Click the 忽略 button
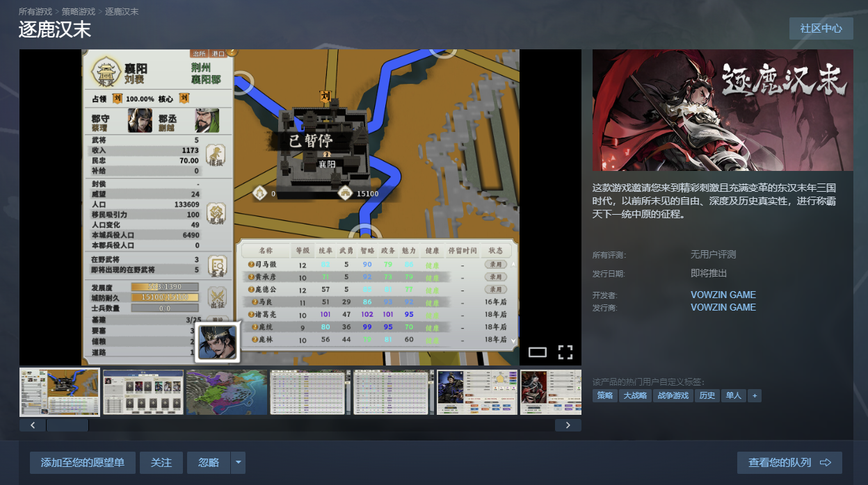This screenshot has height=485, width=868. tap(209, 463)
